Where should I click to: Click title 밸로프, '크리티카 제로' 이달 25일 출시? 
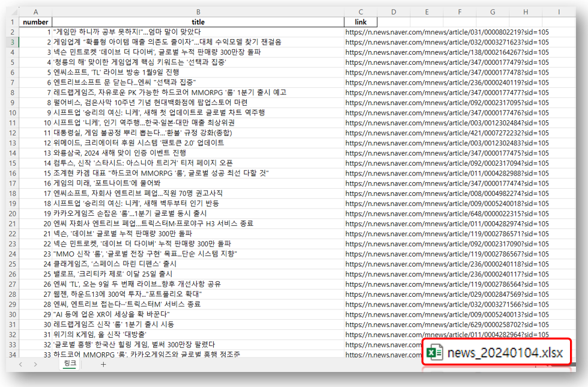[113, 274]
